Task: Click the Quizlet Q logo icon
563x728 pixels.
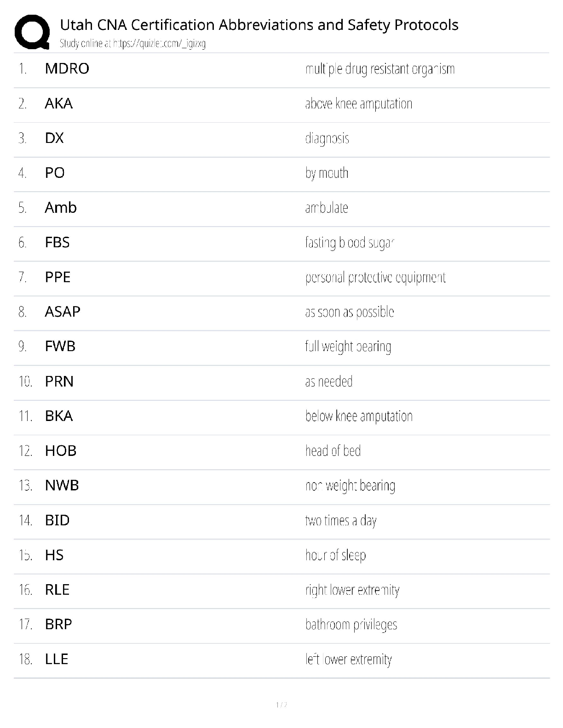Action: (32, 32)
